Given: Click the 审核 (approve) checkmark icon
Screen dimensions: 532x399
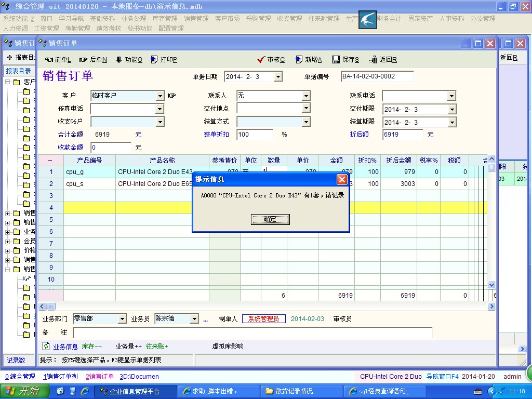Looking at the screenshot, I should coord(261,60).
